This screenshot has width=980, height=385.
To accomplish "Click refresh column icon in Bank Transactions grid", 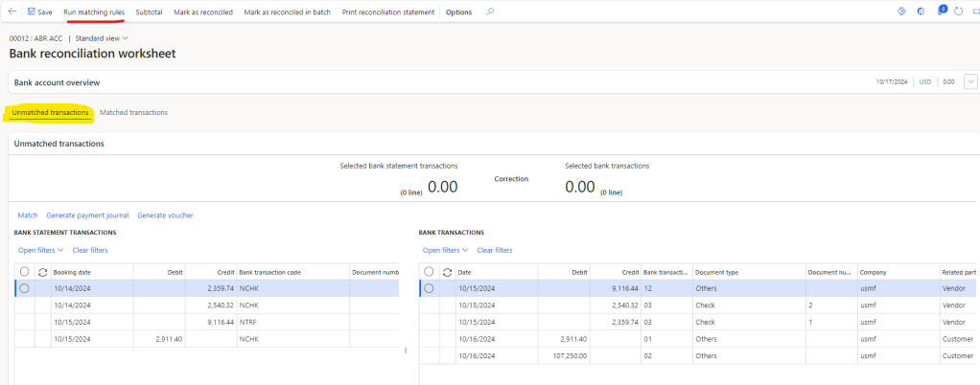I will pos(447,272).
